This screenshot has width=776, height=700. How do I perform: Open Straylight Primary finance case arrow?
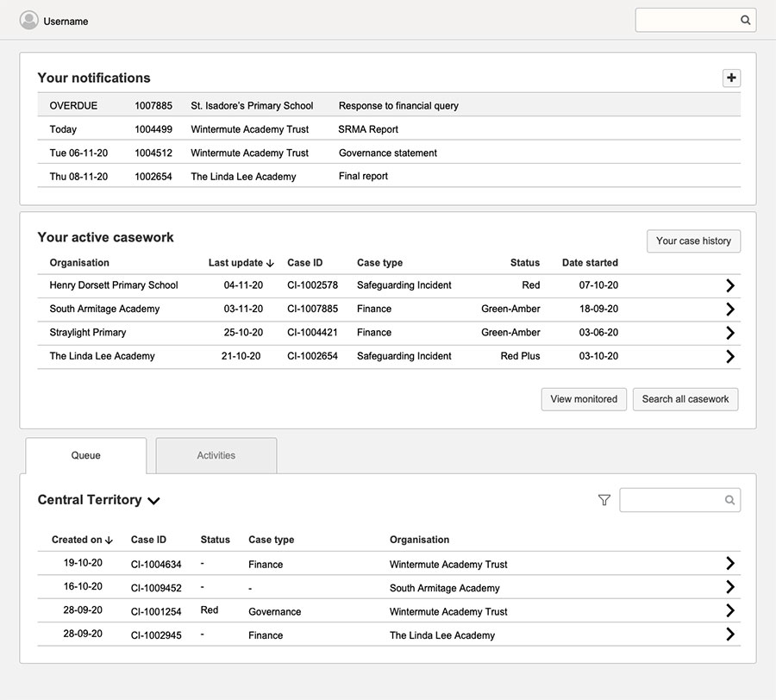point(730,332)
